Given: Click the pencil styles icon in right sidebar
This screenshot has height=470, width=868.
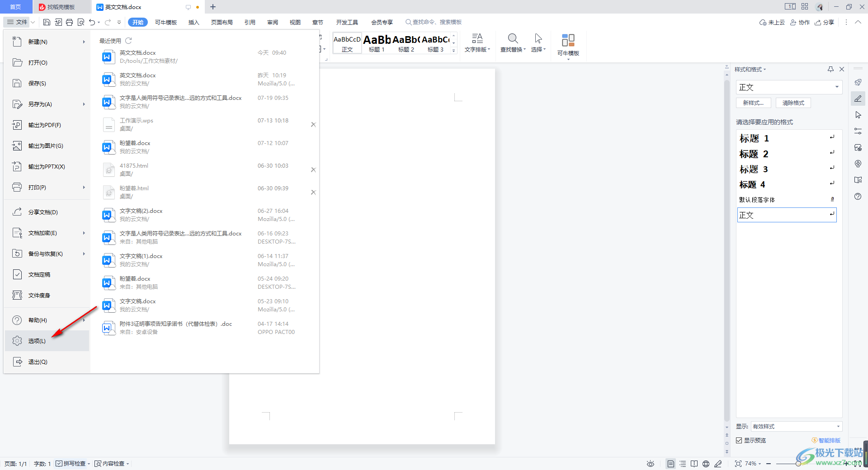Looking at the screenshot, I should [858, 99].
